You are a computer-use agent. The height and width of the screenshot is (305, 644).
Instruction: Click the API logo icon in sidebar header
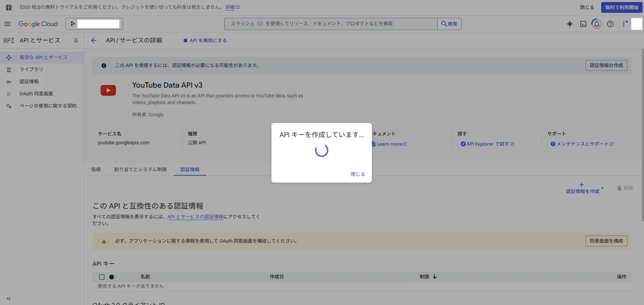point(9,40)
